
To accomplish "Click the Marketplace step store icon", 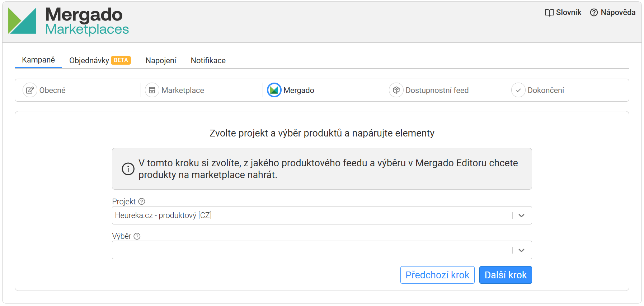I will 152,90.
